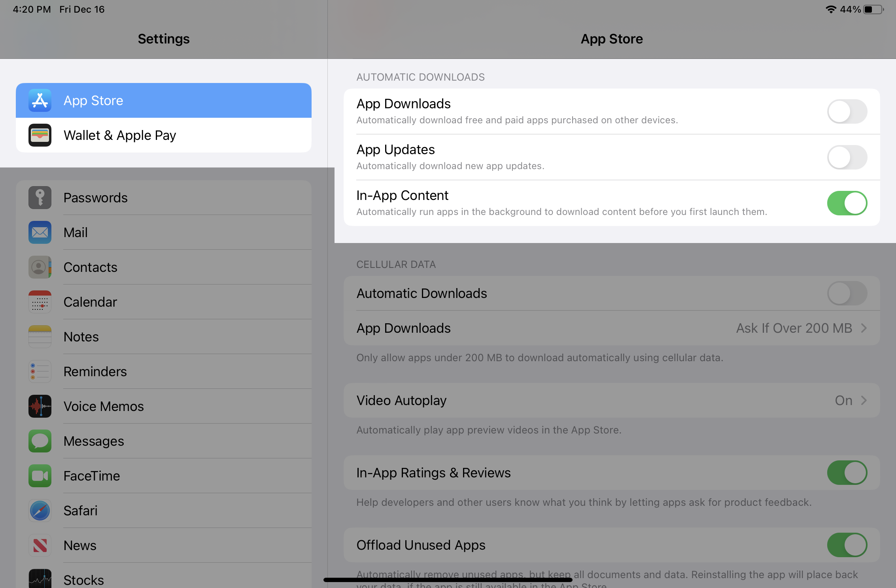
Task: Tap the Mail envelope icon
Action: click(40, 232)
